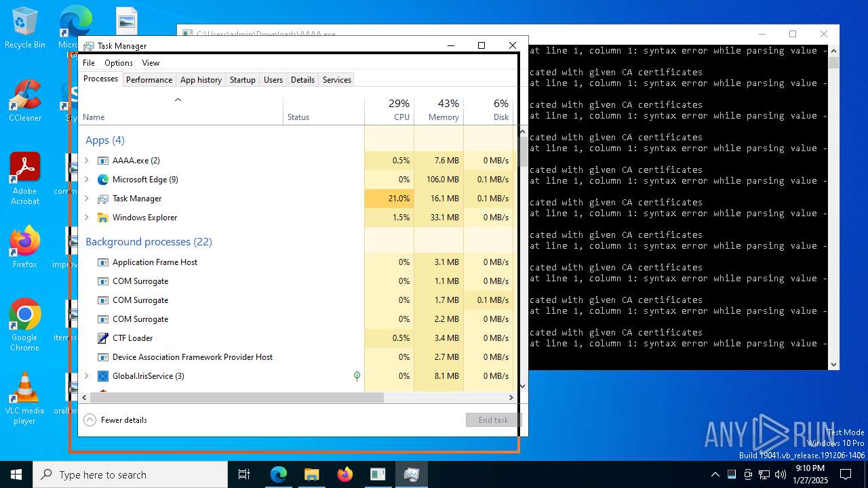Select the CTF Loader row name
The height and width of the screenshot is (488, 868).
pyautogui.click(x=132, y=338)
